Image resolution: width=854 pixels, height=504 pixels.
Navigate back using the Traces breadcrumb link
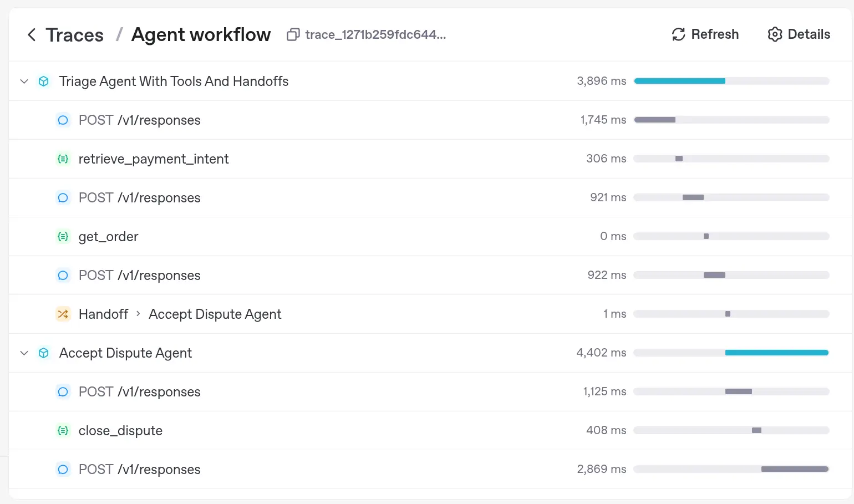tap(74, 34)
